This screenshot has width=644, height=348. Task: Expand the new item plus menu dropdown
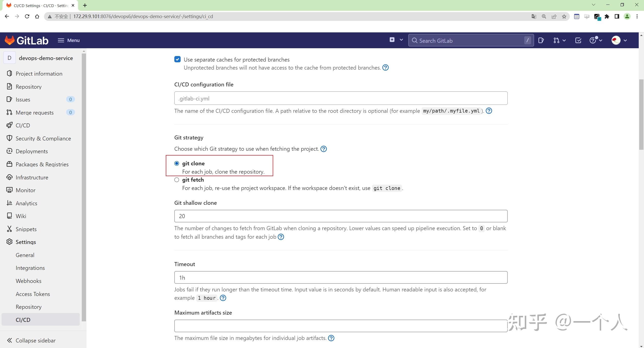click(x=400, y=40)
